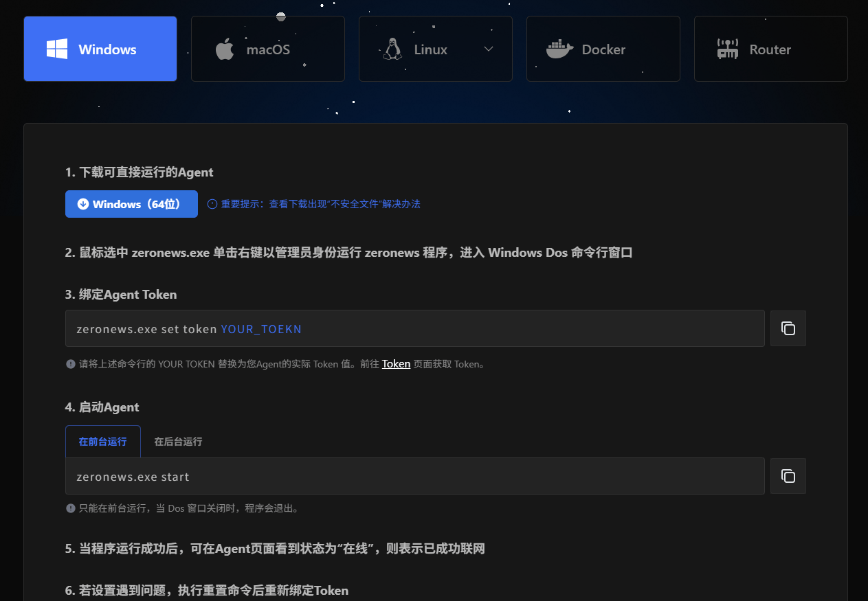This screenshot has width=868, height=601.
Task: Open the Token page link
Action: tap(396, 363)
